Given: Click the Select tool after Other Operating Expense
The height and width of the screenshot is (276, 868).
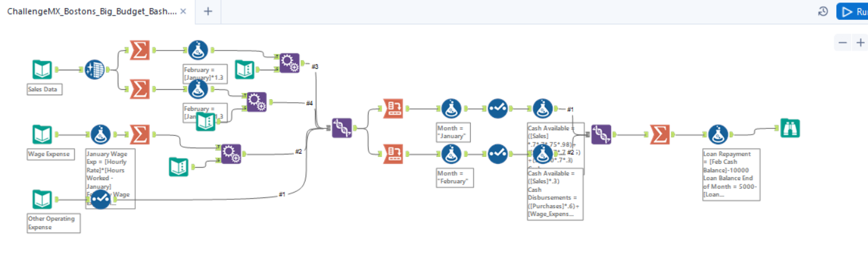Looking at the screenshot, I should [100, 199].
